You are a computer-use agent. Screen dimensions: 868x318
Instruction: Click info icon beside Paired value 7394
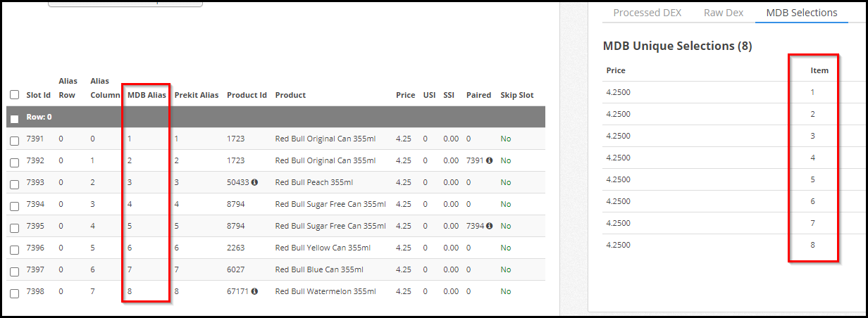[x=489, y=226]
